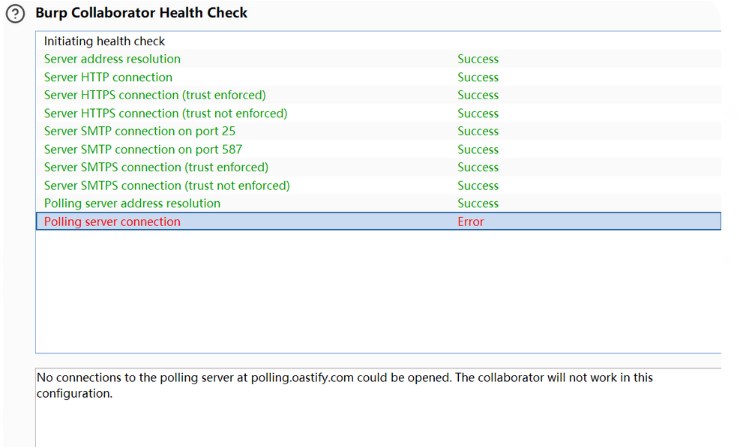Click the Success status of Server address resolution
This screenshot has height=447, width=755.
(x=478, y=59)
